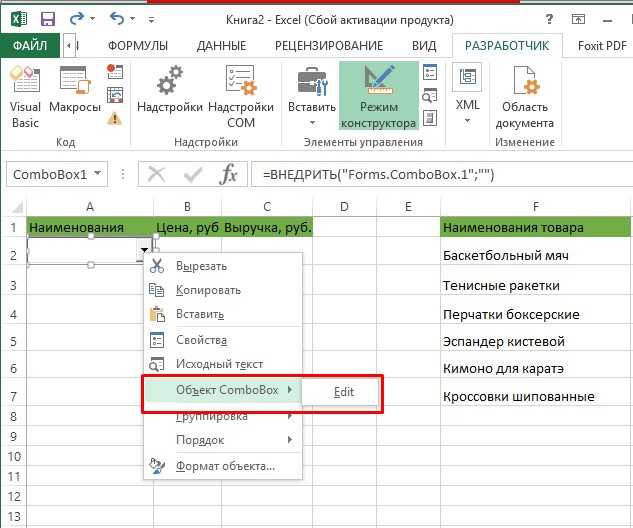Switch to the ДАННЫЕ tab
Screen dimensions: 633x528
221,46
